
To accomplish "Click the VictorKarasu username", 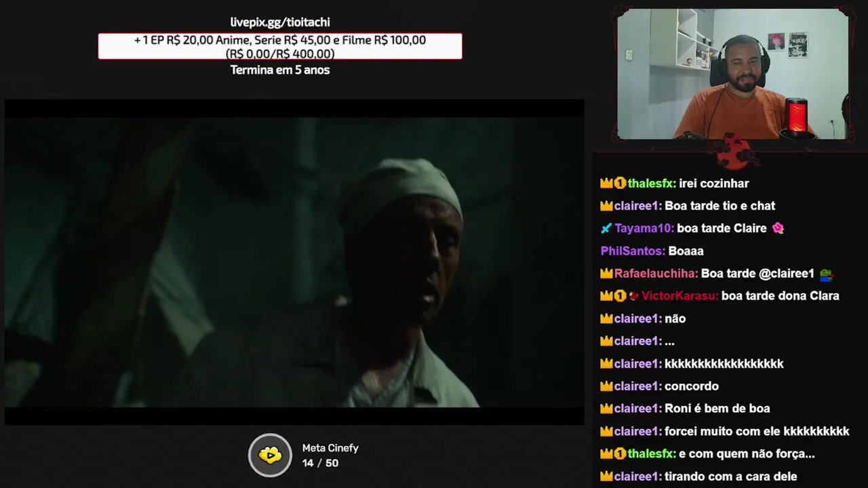I will tap(680, 296).
